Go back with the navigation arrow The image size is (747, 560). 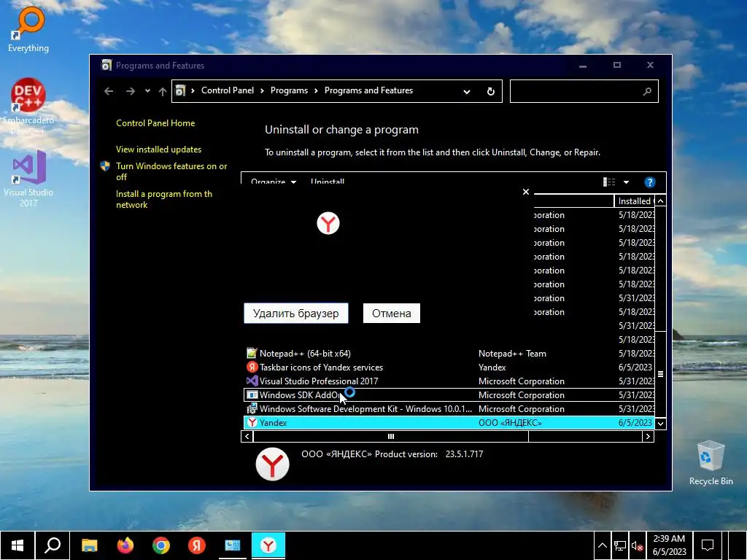click(x=109, y=91)
